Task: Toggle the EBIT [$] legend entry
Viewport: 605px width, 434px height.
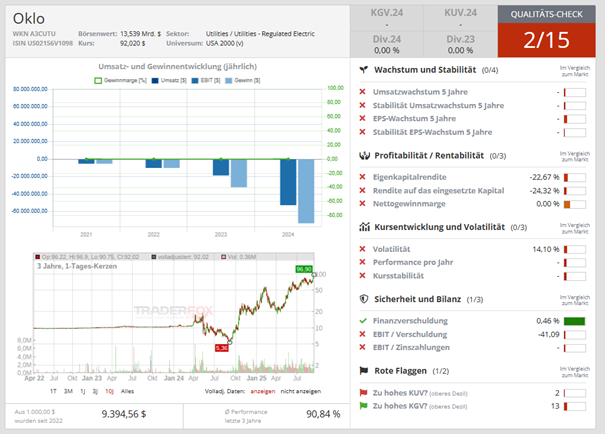Action: (x=206, y=80)
